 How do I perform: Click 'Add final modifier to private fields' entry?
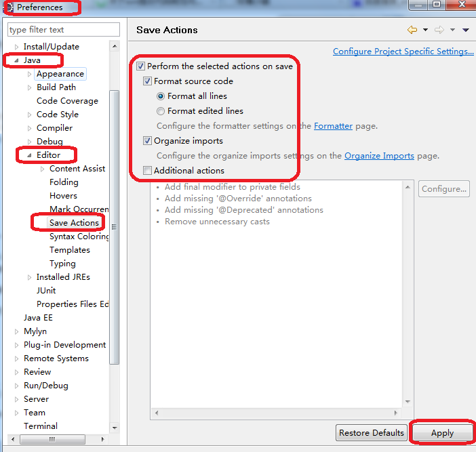click(232, 187)
